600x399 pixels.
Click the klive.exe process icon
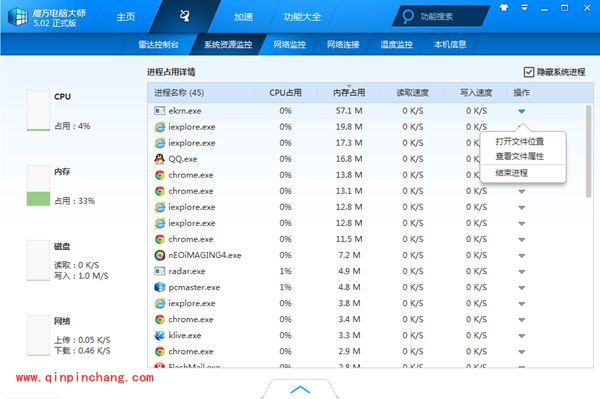click(160, 335)
